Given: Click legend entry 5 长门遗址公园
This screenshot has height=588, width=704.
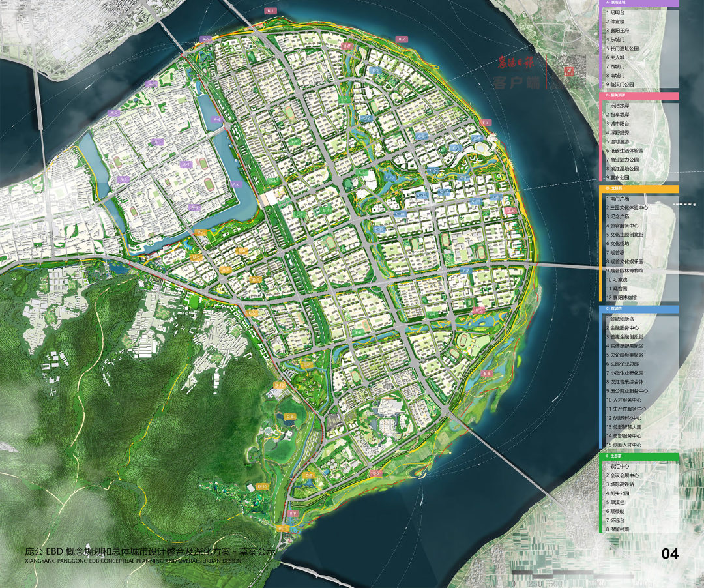Looking at the screenshot, I should tap(623, 48).
